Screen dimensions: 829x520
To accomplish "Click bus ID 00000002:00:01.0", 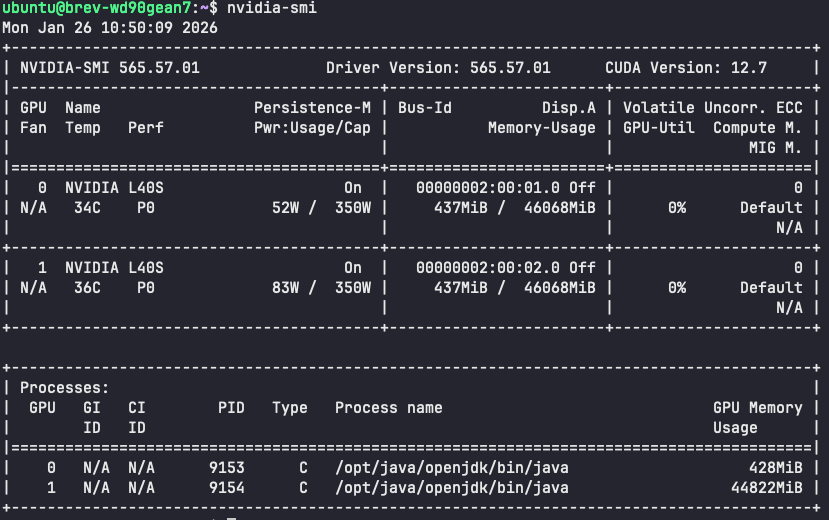I will click(488, 188).
